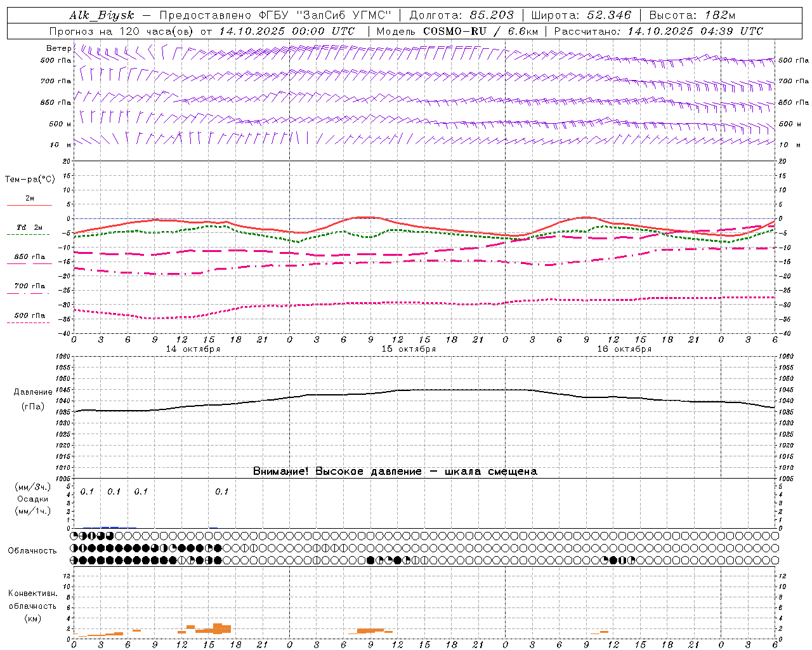Screen dimensions: 812x650
Task: Click the Ветер wind panel label
Action: coord(59,48)
